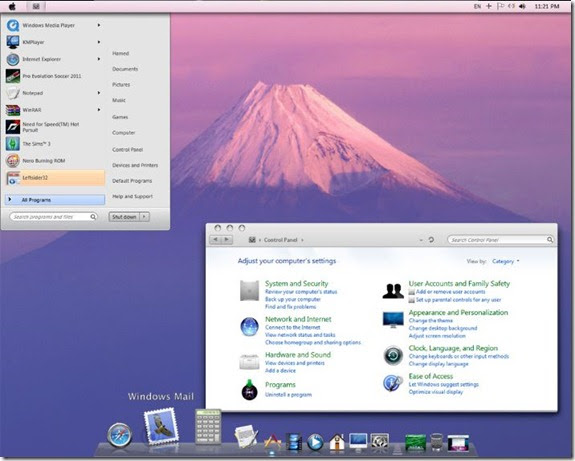Launch the blue play-button media icon in dock
Screen dimensions: 575x461
(315, 442)
